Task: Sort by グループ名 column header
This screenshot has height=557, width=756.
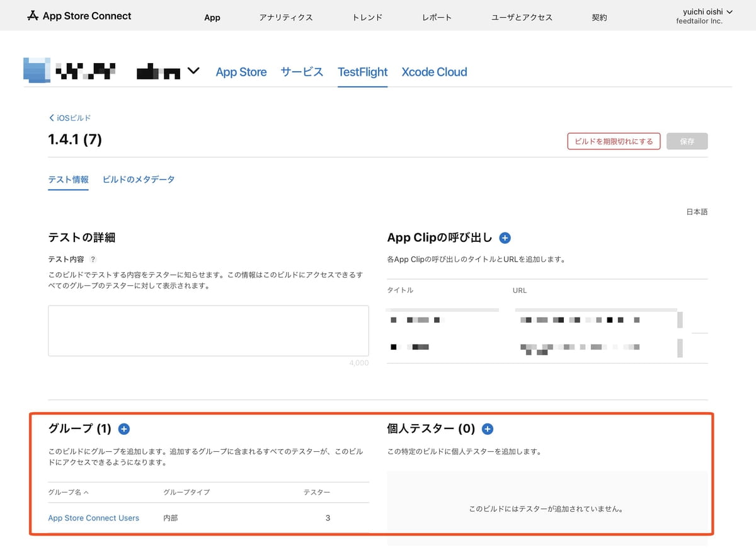Action: (x=69, y=492)
